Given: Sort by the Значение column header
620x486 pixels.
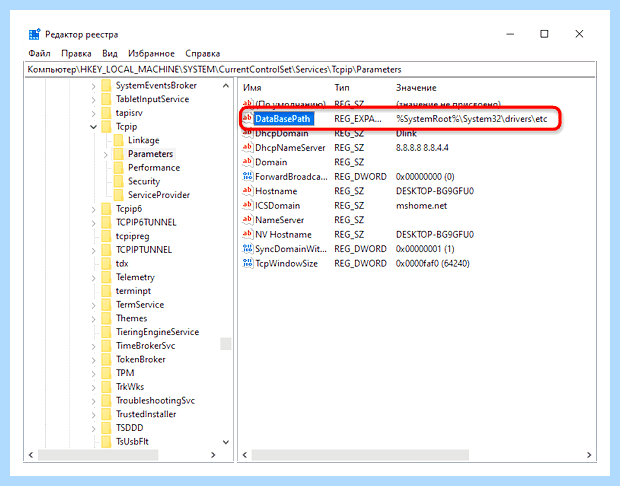Looking at the screenshot, I should tap(416, 88).
